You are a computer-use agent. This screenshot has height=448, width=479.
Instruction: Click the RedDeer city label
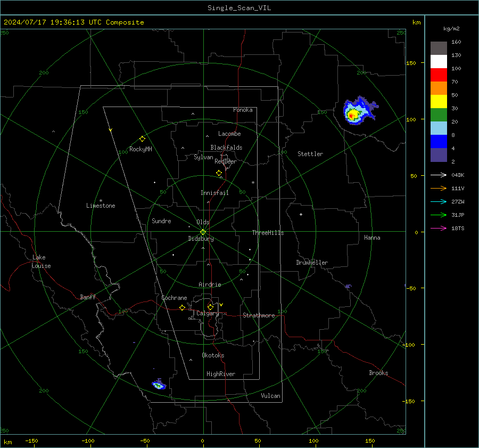(x=226, y=161)
